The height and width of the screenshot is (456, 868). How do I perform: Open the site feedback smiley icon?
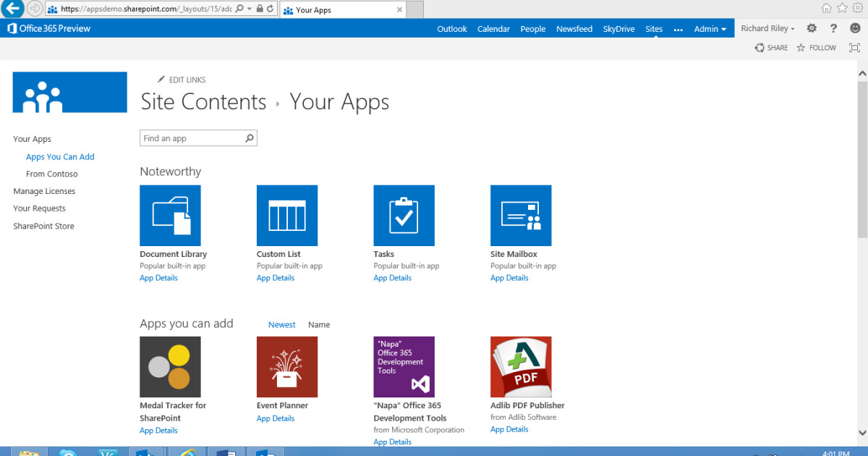tap(855, 28)
